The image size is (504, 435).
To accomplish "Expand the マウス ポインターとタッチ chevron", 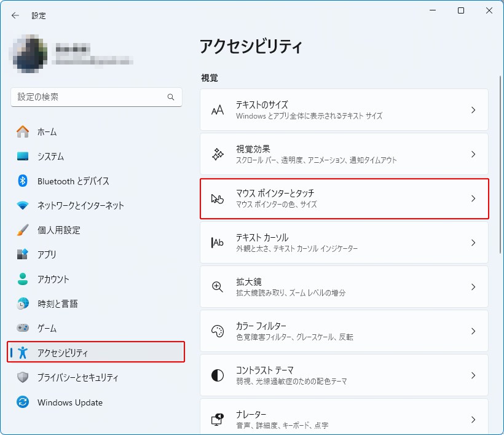I will 473,198.
